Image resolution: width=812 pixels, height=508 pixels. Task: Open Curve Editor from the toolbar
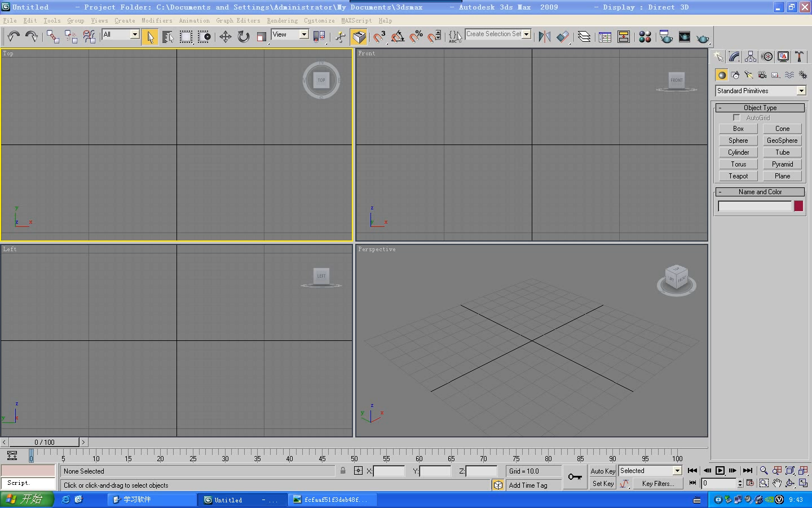[605, 37]
